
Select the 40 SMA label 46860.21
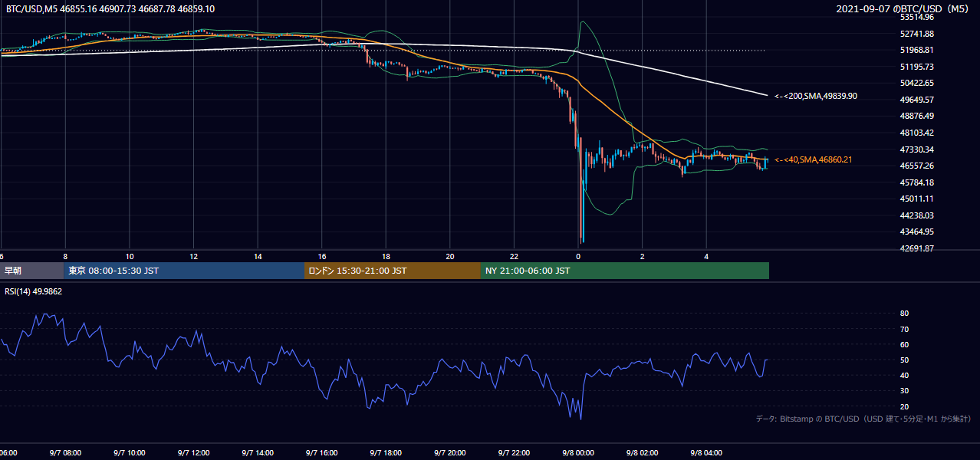pos(813,159)
